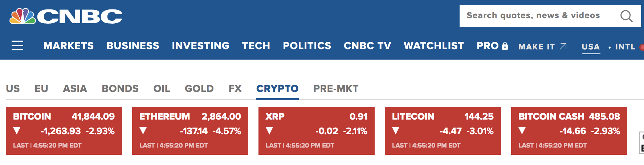Viewport: 644px width, 165px height.
Task: Click the Ethereum down arrow indicator
Action: click(x=143, y=131)
